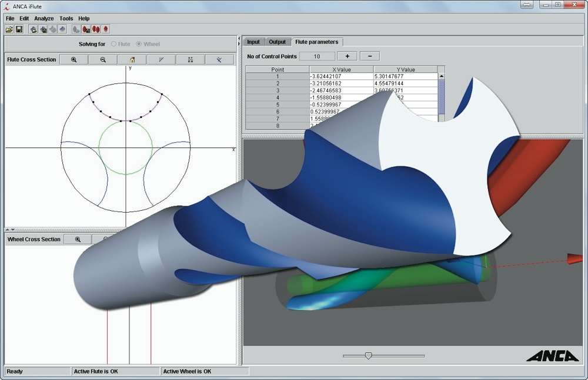Click the faded gray flute toolbar icon
588x380 pixels.
[x=53, y=29]
